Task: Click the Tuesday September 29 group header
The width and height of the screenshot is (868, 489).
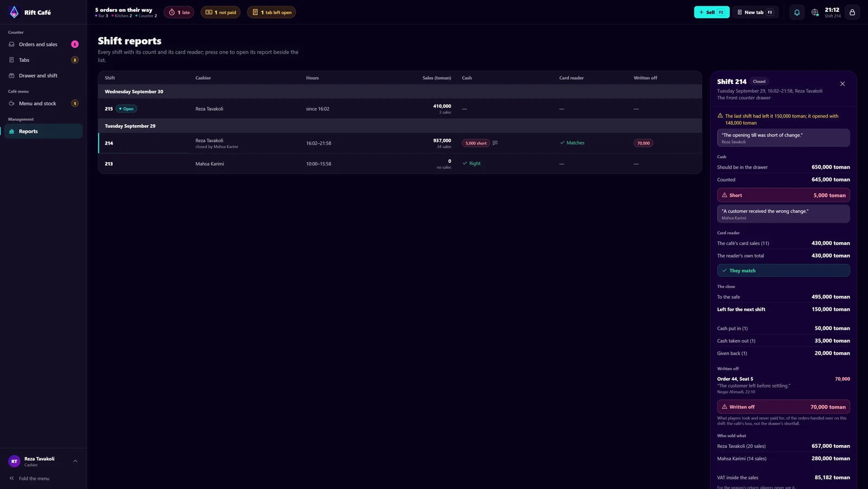Action: [x=400, y=126]
